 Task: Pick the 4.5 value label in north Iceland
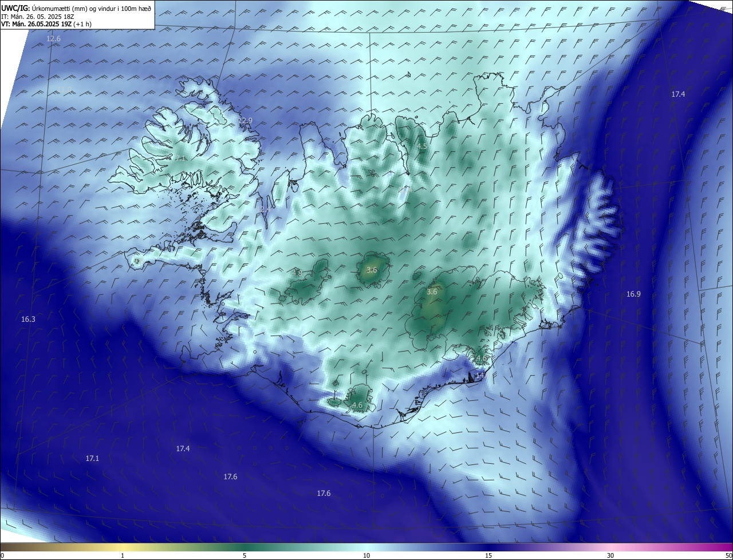point(422,147)
